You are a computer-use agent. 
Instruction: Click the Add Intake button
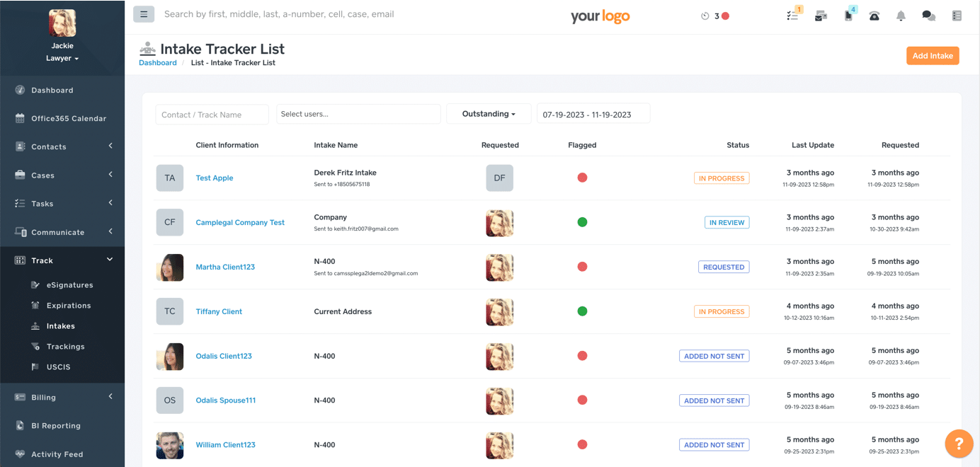[932, 56]
